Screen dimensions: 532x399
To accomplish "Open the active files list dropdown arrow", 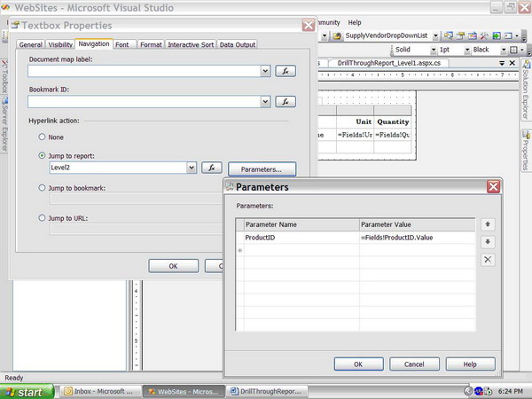I will (x=502, y=63).
